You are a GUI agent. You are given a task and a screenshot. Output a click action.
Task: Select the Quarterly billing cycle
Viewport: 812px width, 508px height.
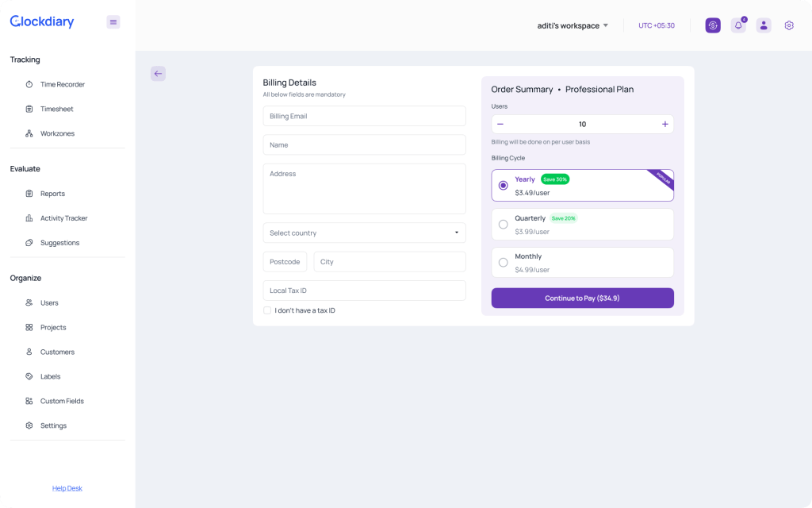504,225
